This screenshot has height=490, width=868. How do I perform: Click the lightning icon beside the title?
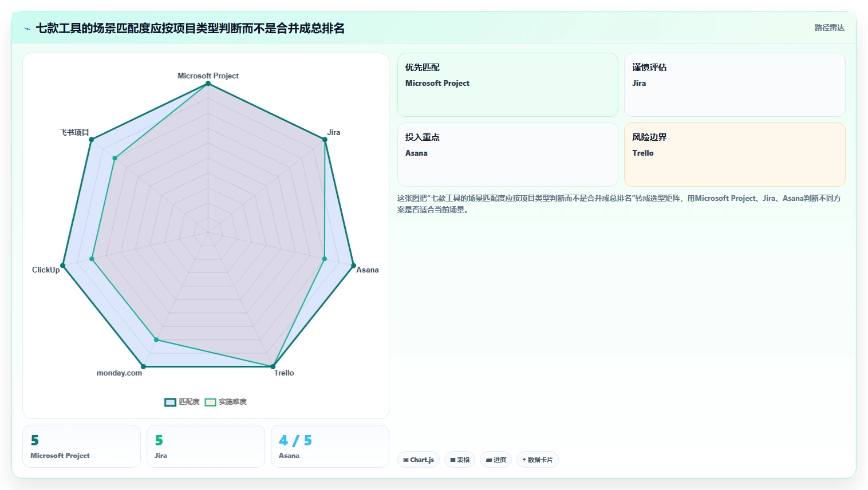point(27,29)
